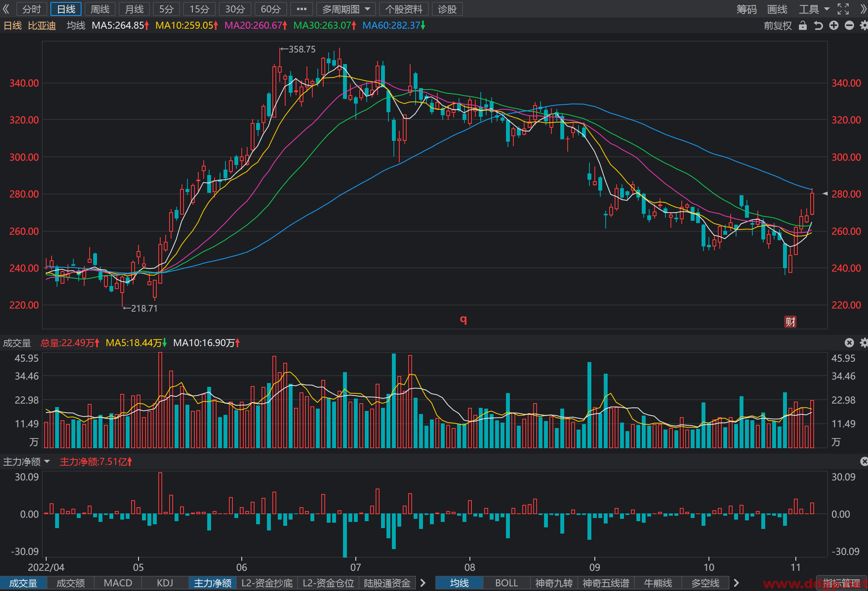Select the KDJ indicator tab
The image size is (868, 591).
(165, 583)
